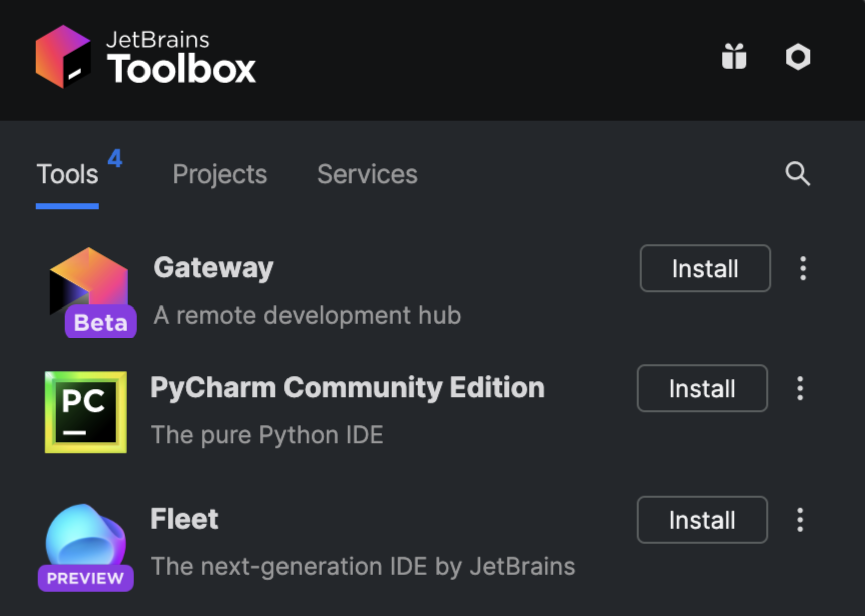Open the JetBrains Toolbox settings gear

(798, 57)
